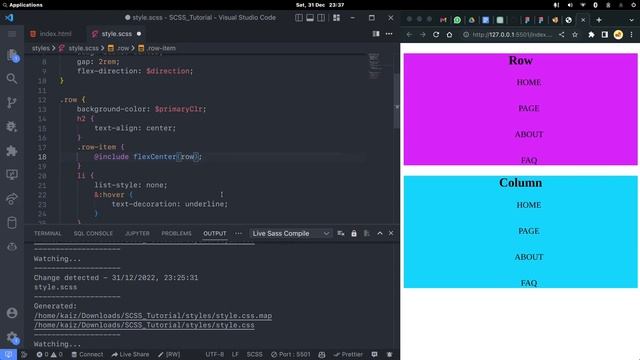Toggle output auto-scroll lock
The width and height of the screenshot is (640, 360).
(x=354, y=233)
